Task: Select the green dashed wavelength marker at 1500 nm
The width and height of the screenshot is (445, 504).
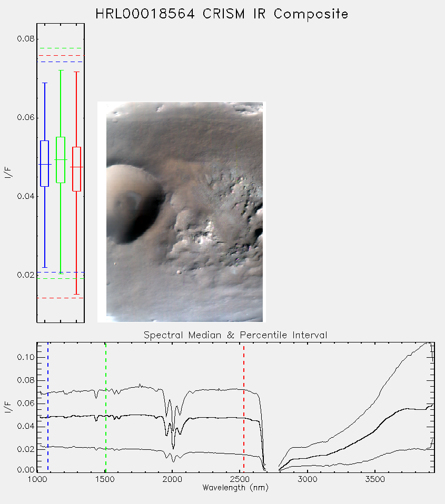Action: tap(105, 407)
